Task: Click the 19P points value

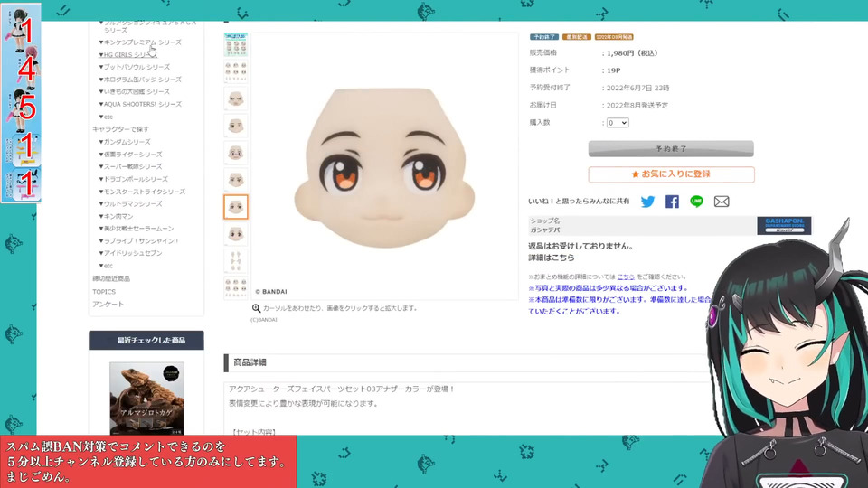Action: pyautogui.click(x=613, y=70)
